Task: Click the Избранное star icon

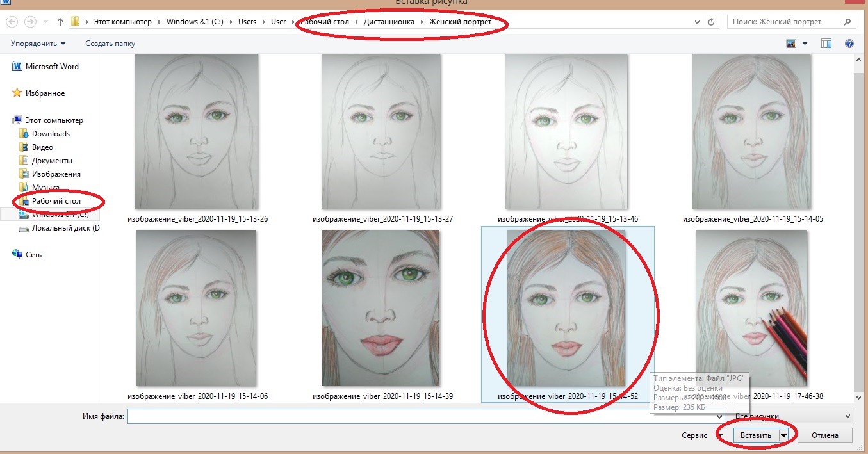Action: [x=17, y=93]
